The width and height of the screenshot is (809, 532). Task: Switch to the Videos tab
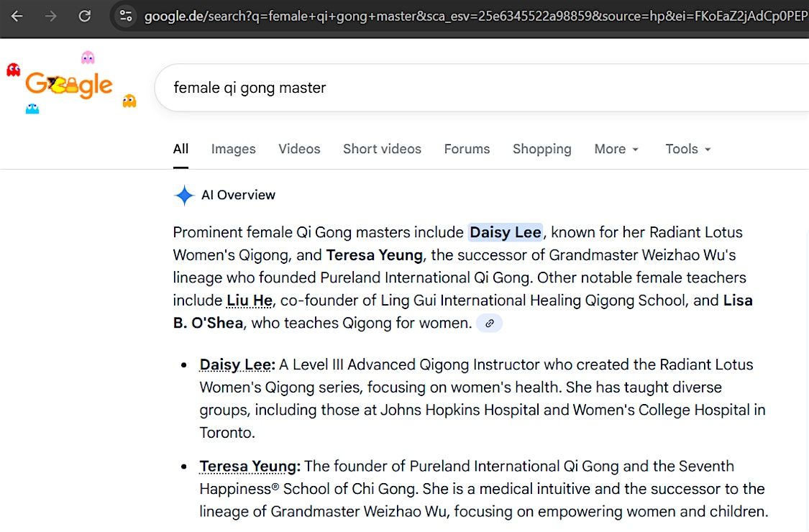point(299,149)
